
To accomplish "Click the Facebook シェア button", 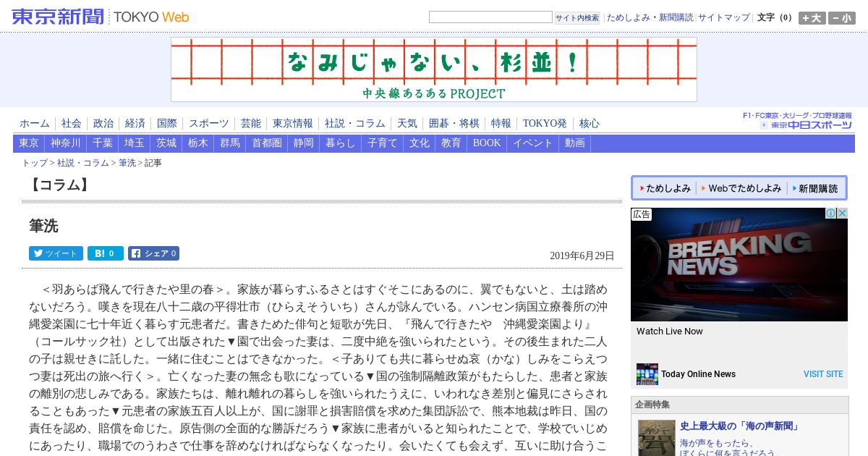I will click(153, 253).
